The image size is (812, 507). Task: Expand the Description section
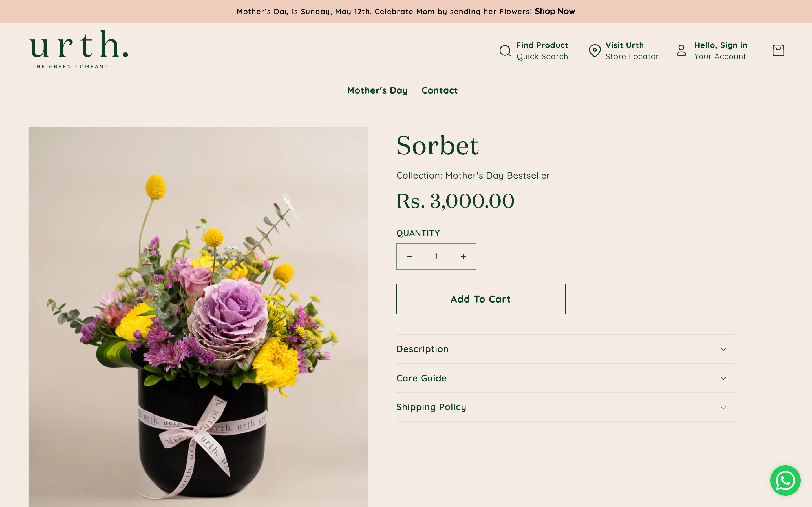click(x=565, y=349)
